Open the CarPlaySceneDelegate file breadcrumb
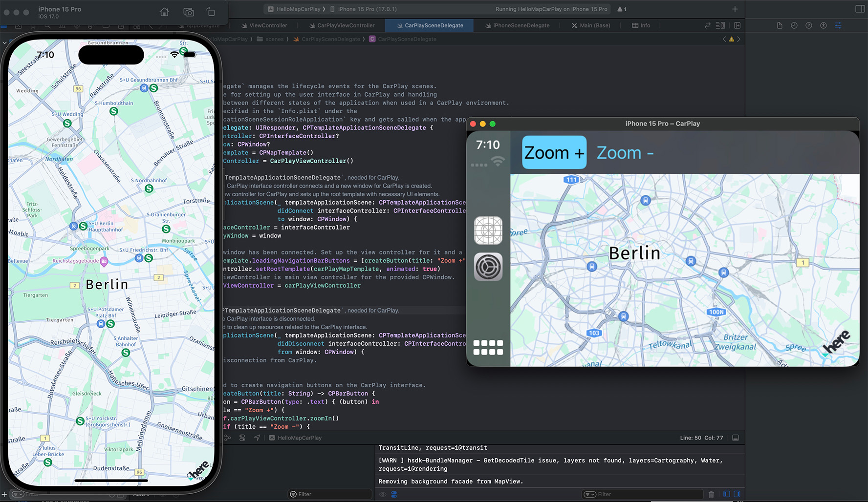 tap(326, 39)
